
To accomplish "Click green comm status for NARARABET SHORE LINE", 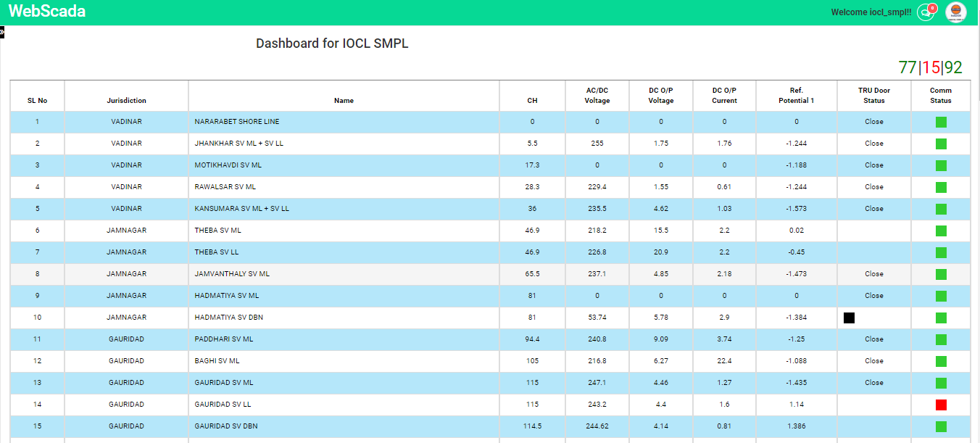I will pos(941,122).
